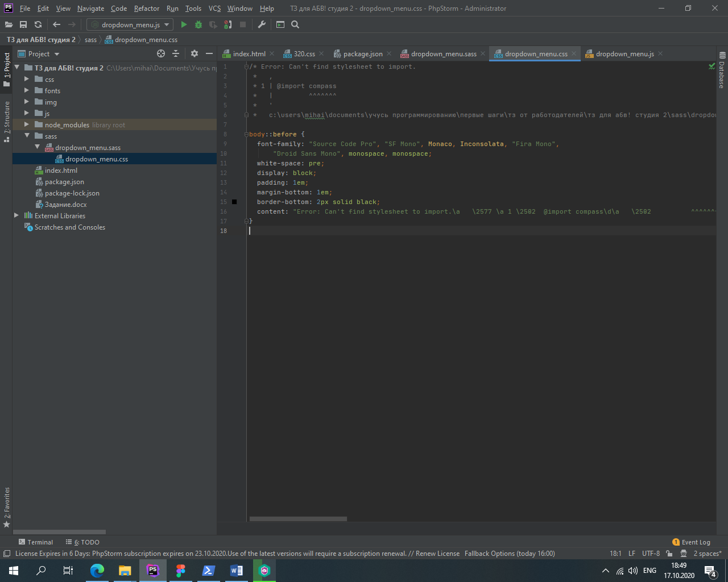Viewport: 728px width, 582px height.
Task: Click editor horizontal scrollbar thumb
Action: coord(298,519)
